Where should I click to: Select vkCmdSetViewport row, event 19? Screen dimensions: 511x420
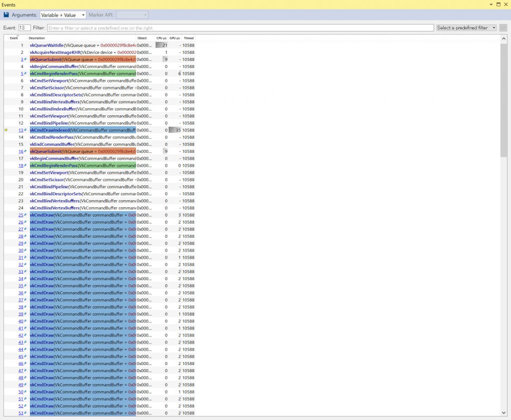pyautogui.click(x=99, y=173)
